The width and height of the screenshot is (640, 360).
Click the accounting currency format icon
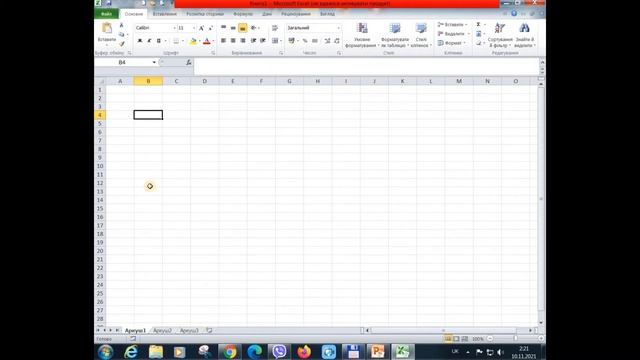291,41
